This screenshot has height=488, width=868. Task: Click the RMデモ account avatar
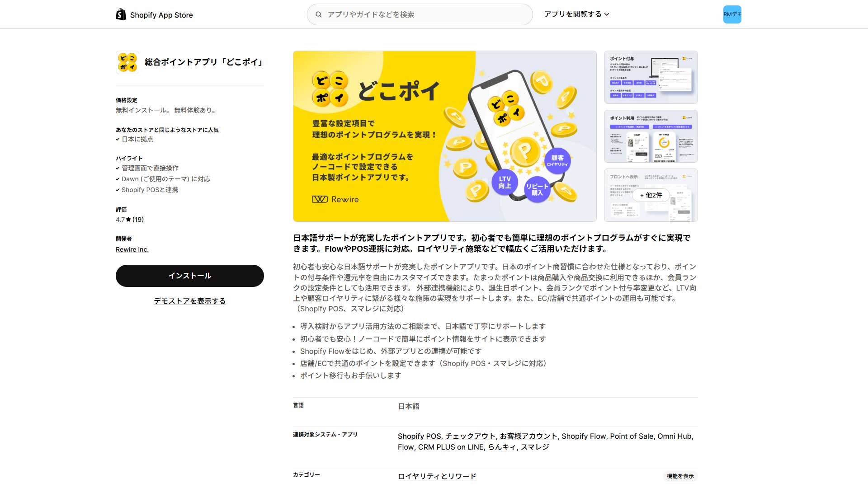click(732, 14)
